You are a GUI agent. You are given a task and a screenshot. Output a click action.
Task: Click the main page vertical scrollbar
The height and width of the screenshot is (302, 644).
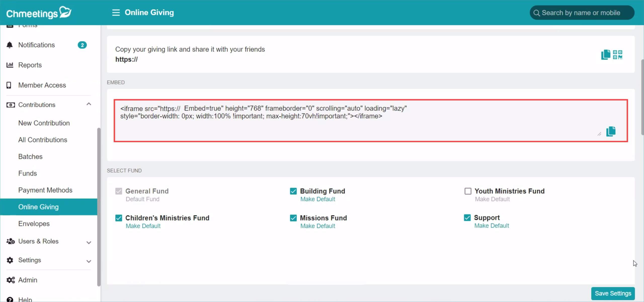642,97
